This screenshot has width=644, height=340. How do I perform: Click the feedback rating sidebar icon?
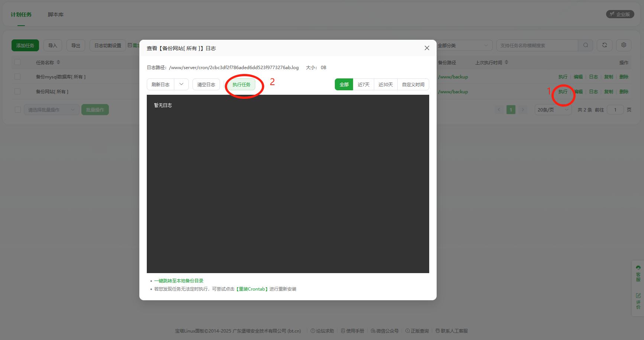(x=638, y=301)
